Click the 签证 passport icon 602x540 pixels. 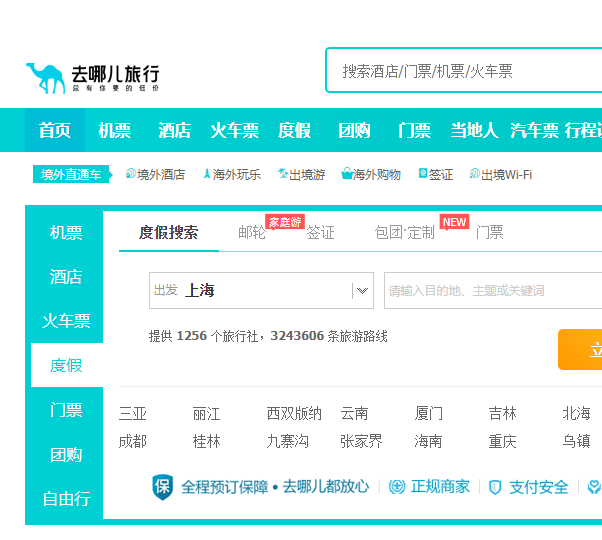point(423,173)
